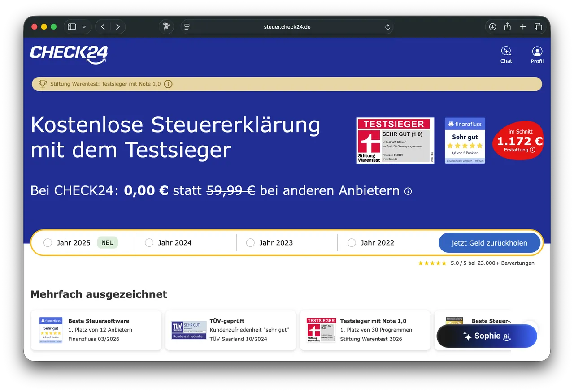Click the struck-through 59,99 € price
This screenshot has height=392, width=574.
(x=230, y=191)
